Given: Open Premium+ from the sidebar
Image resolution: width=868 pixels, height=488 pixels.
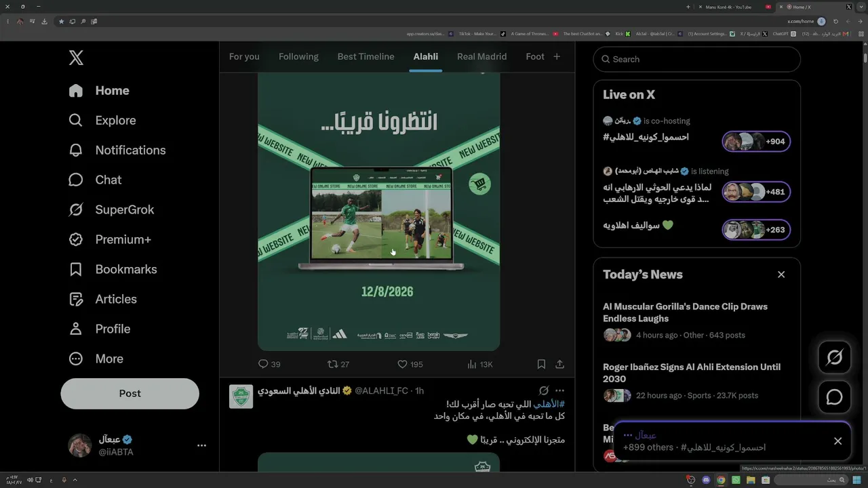Looking at the screenshot, I should (110, 240).
